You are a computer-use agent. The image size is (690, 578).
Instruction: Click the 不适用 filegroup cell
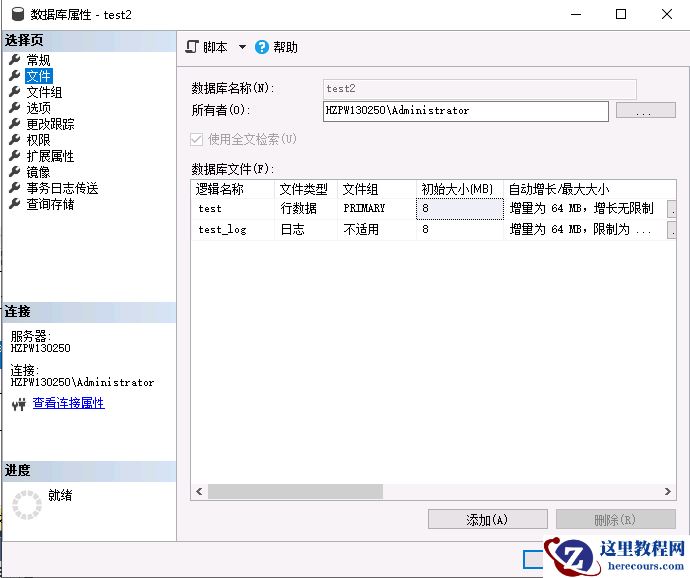coord(377,229)
